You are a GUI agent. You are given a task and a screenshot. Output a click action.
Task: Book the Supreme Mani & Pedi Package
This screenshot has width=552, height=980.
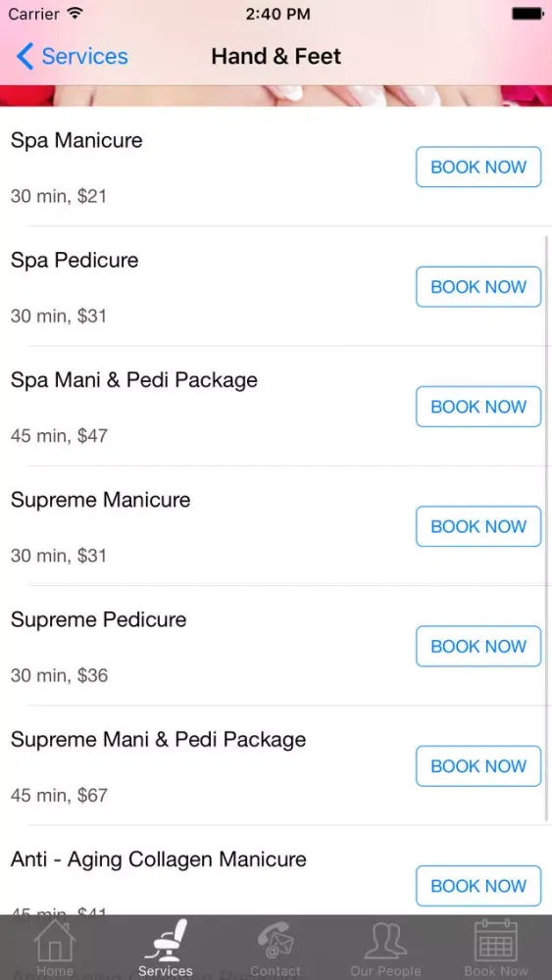click(x=478, y=766)
